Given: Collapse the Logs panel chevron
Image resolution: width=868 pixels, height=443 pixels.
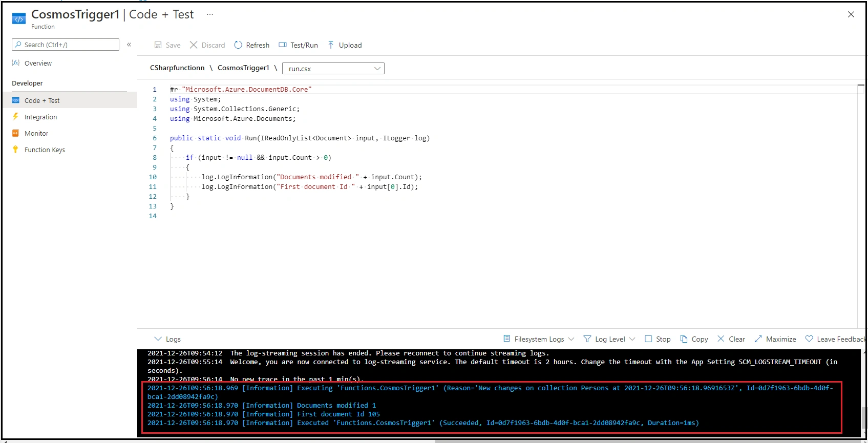Looking at the screenshot, I should [x=158, y=339].
